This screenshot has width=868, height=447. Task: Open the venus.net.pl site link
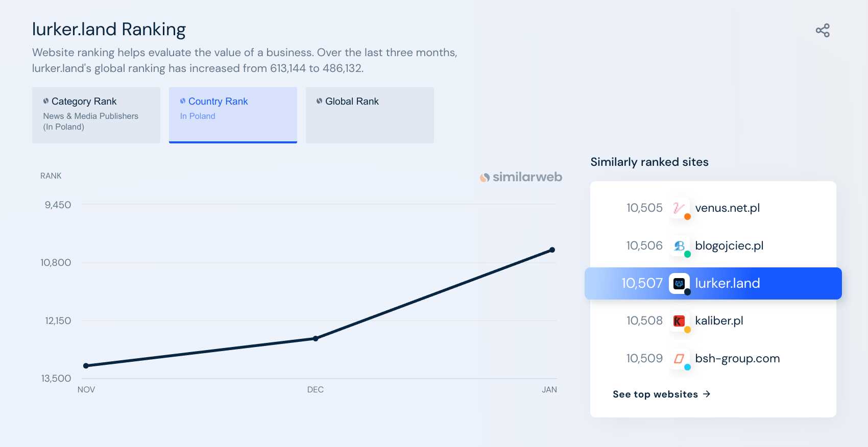(727, 208)
